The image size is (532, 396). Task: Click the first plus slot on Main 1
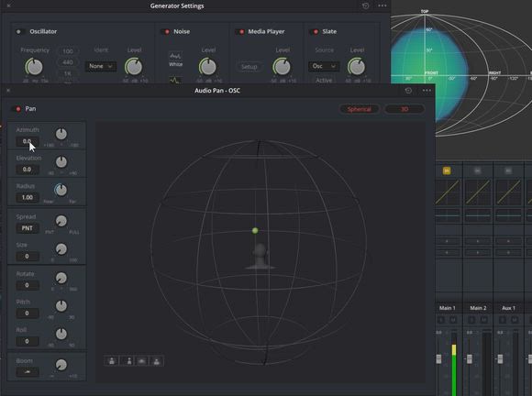coord(447,241)
